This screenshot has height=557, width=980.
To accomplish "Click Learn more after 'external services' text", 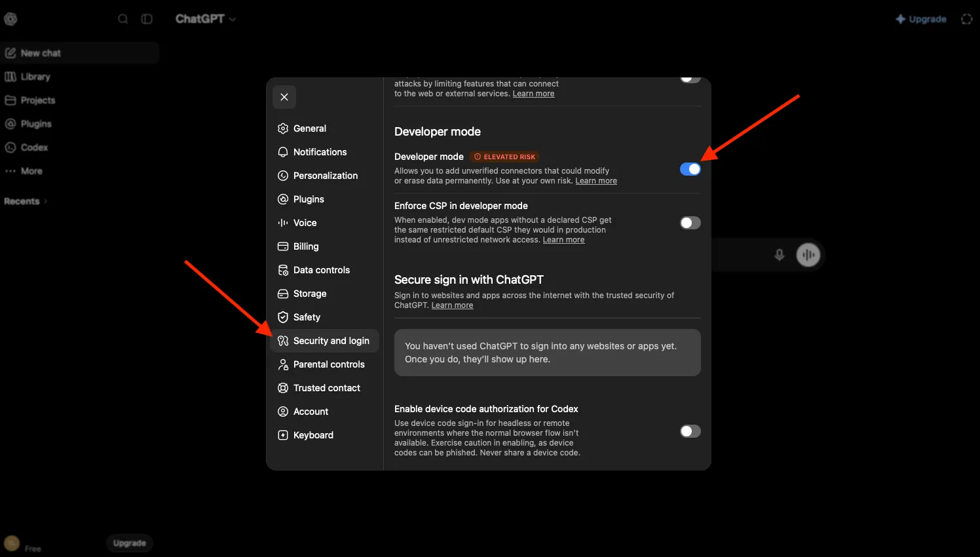I will tap(533, 94).
